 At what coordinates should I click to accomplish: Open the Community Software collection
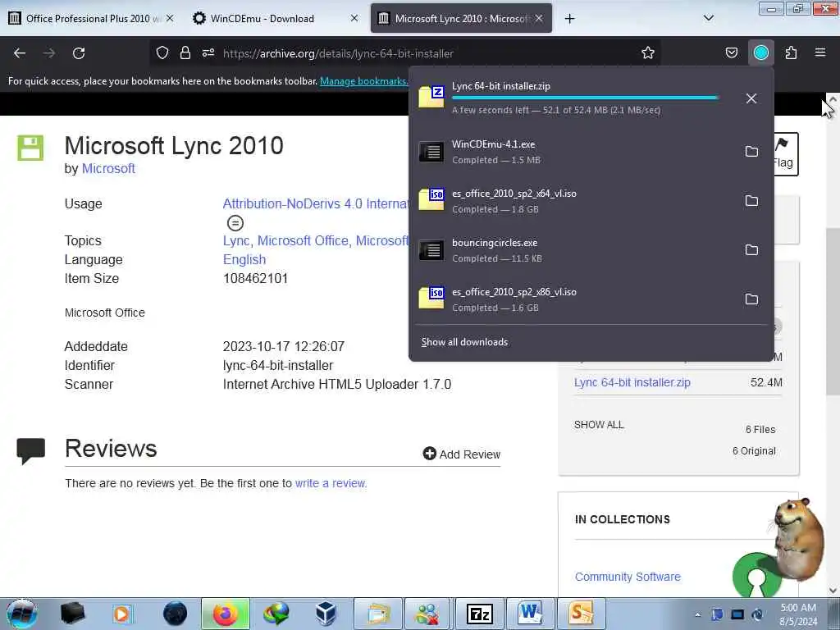click(x=628, y=577)
